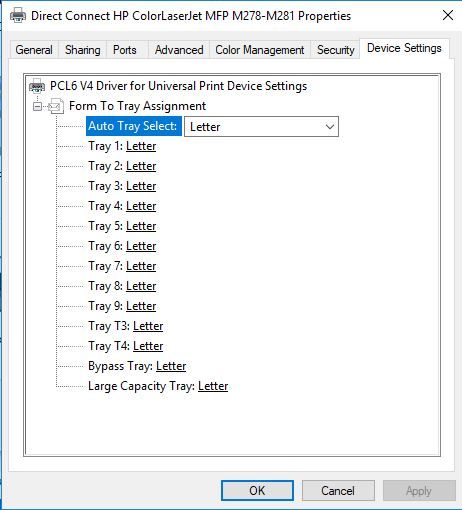Select the Device Settings tab

(x=404, y=48)
